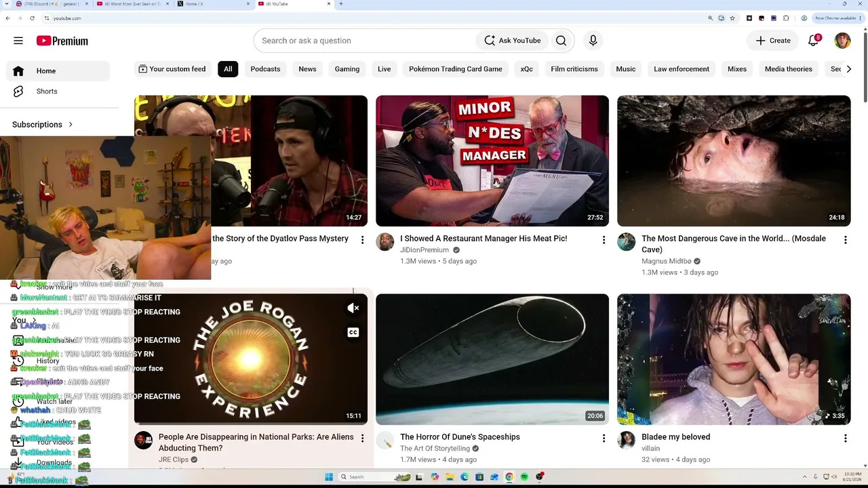Open more options for Restaurant Manager video
Viewport: 868px width, 488px height.
[604, 240]
